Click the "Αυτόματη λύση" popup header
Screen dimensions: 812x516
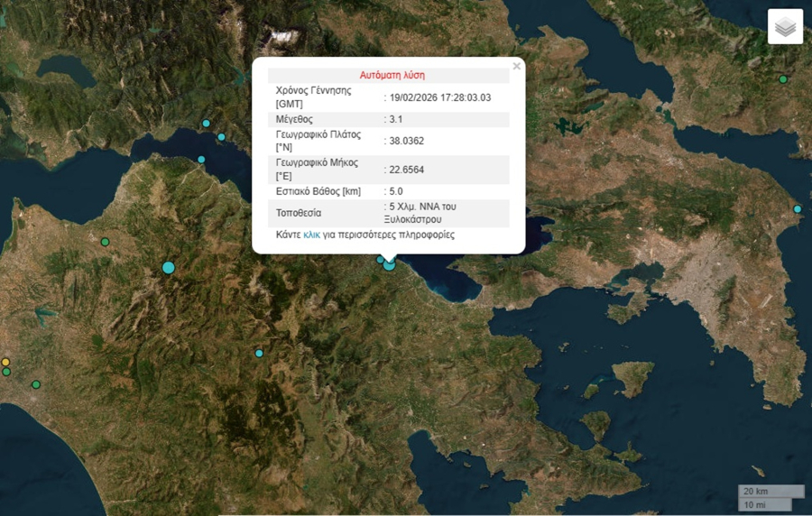pyautogui.click(x=392, y=76)
